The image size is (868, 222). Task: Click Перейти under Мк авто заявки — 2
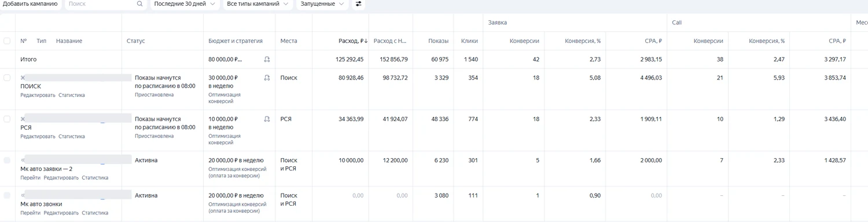(30, 177)
